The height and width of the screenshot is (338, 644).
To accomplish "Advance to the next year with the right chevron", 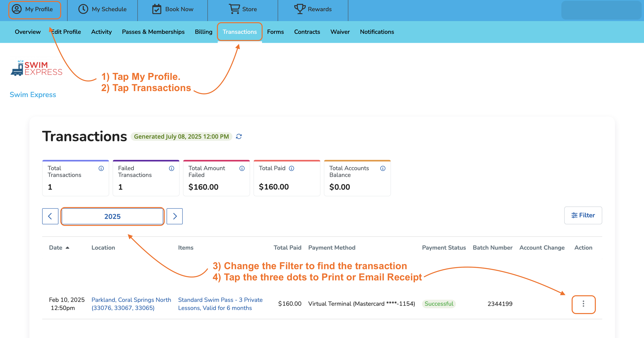I will point(175,216).
